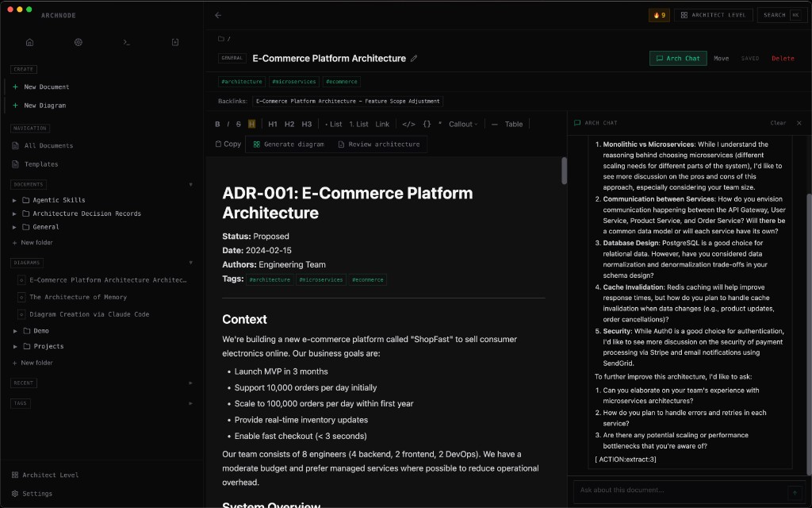Click the graph wheel icon in sidebar

coord(79,43)
